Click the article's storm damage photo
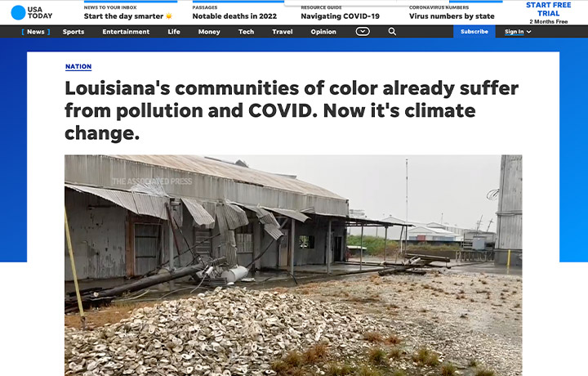 point(293,266)
